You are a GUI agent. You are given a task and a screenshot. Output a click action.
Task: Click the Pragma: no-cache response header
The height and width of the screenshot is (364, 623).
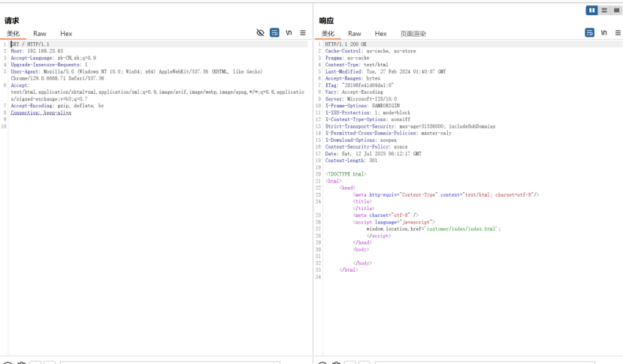tap(347, 58)
